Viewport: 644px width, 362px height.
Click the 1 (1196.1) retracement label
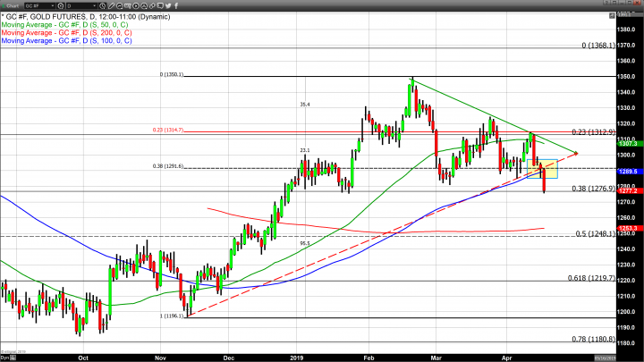[x=172, y=316]
